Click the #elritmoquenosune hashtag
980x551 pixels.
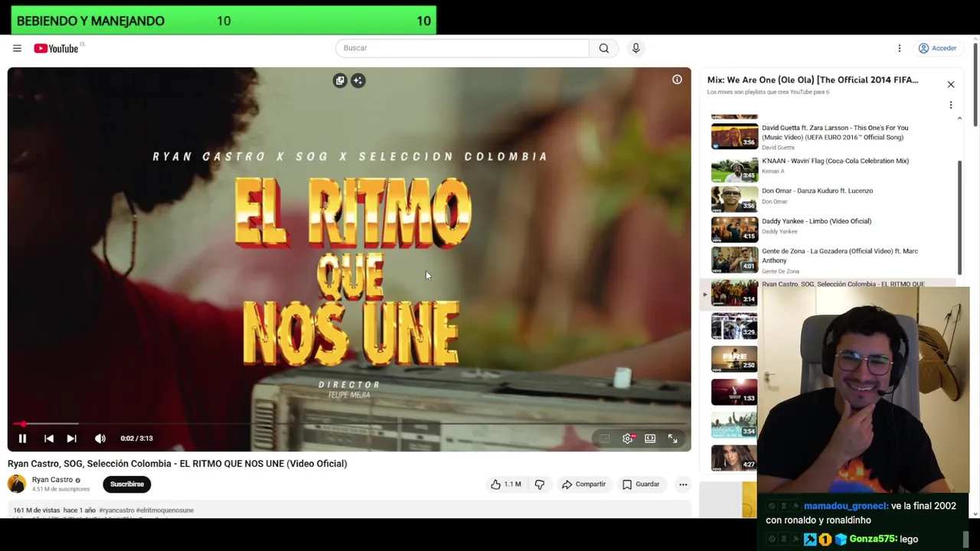pos(165,510)
